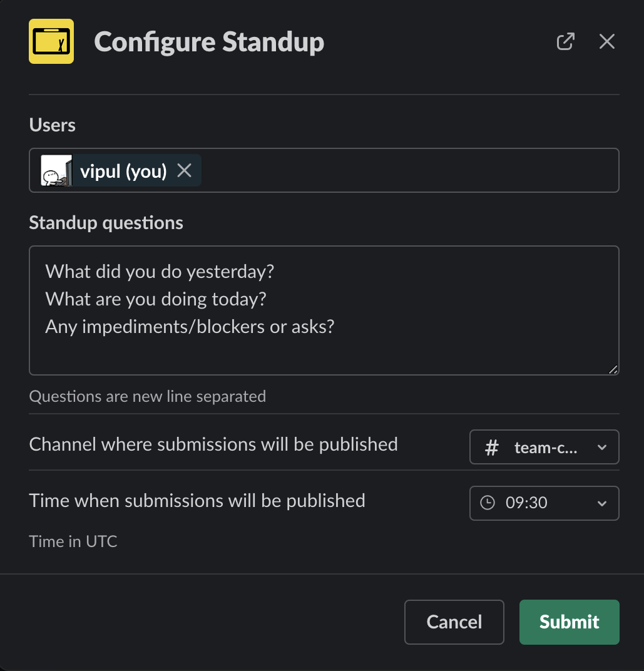Expand the time picker chevron arrow
Viewport: 644px width, 671px height.
pos(602,504)
